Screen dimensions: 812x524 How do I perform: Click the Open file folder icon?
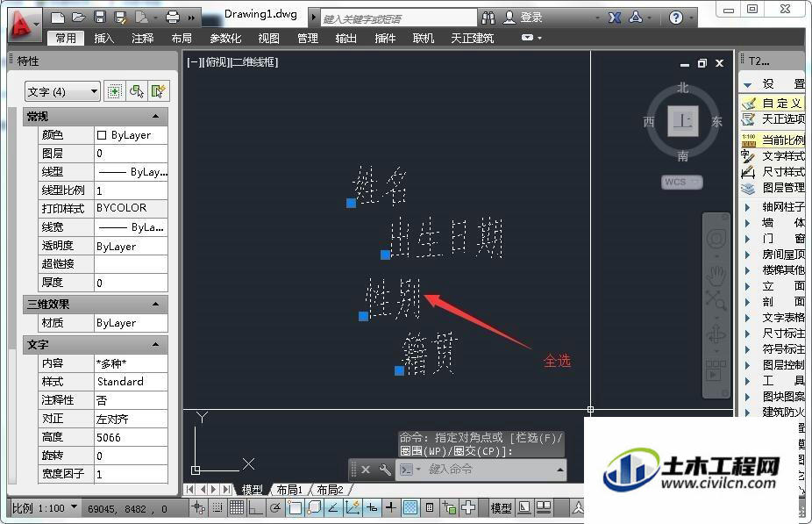(78, 18)
